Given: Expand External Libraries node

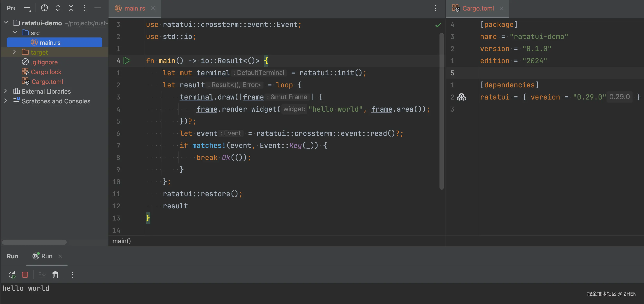Looking at the screenshot, I should pyautogui.click(x=6, y=91).
